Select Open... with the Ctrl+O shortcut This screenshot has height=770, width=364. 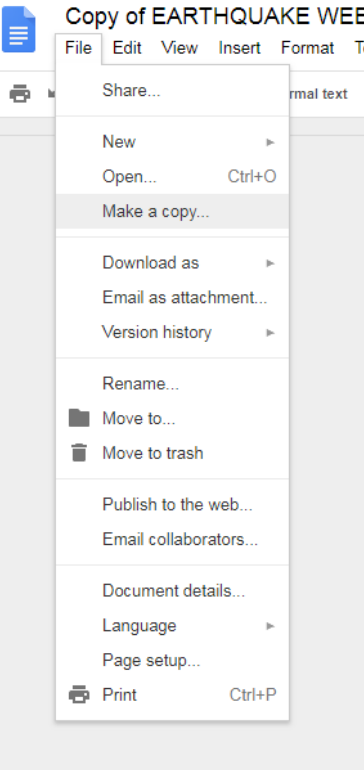172,176
